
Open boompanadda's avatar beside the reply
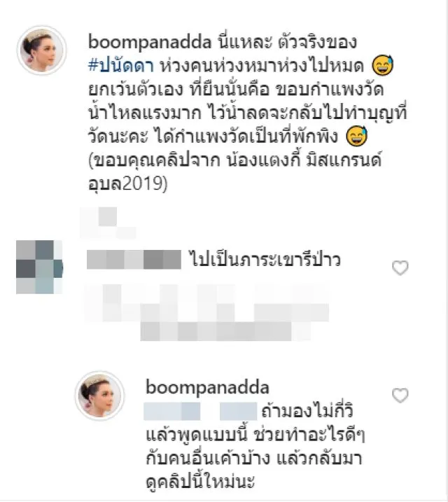[x=99, y=396]
